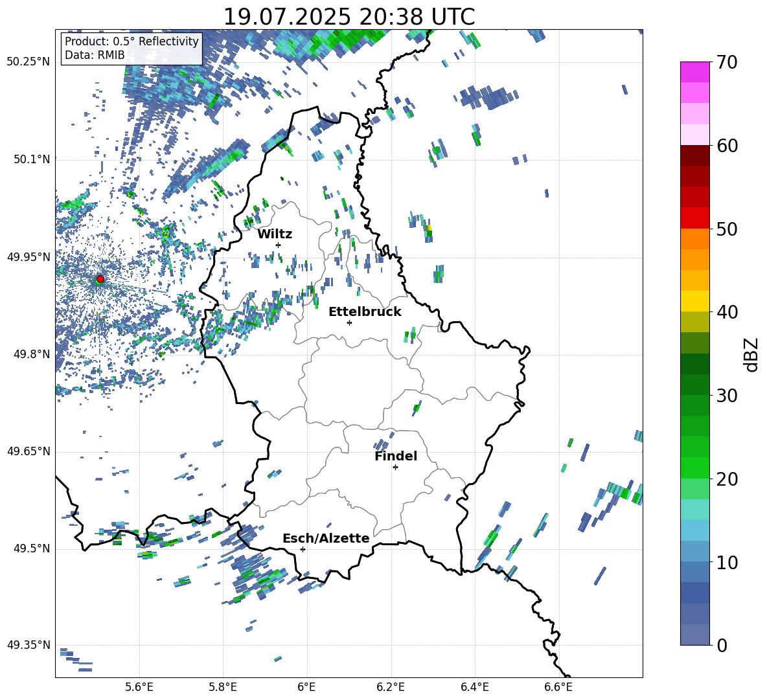Click the plot title 19.07.2025 20:38 UTC
The height and width of the screenshot is (700, 767).
(349, 17)
